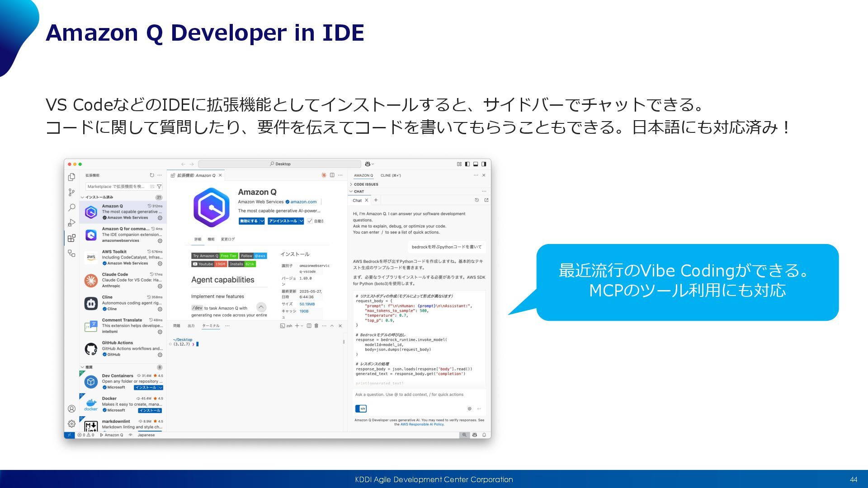Go back with the title bar arrow
This screenshot has width=868, height=488.
(183, 164)
